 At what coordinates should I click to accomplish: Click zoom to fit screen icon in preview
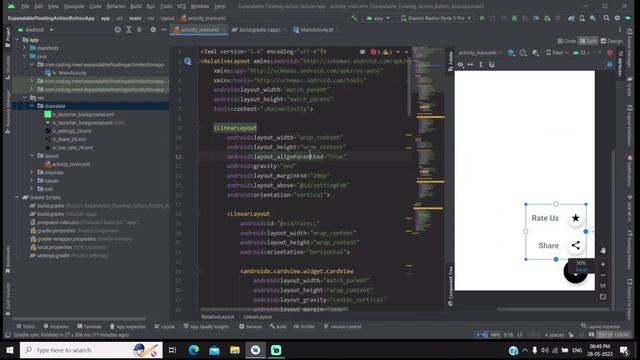(603, 297)
